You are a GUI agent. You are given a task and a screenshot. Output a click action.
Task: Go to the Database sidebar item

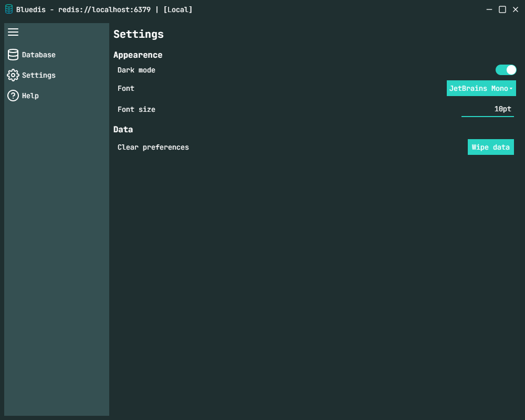[x=39, y=55]
